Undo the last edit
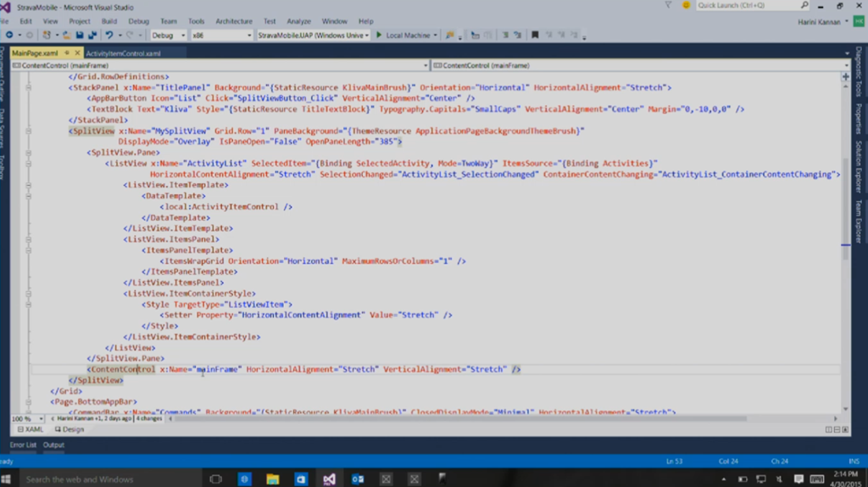The image size is (868, 487). (109, 35)
